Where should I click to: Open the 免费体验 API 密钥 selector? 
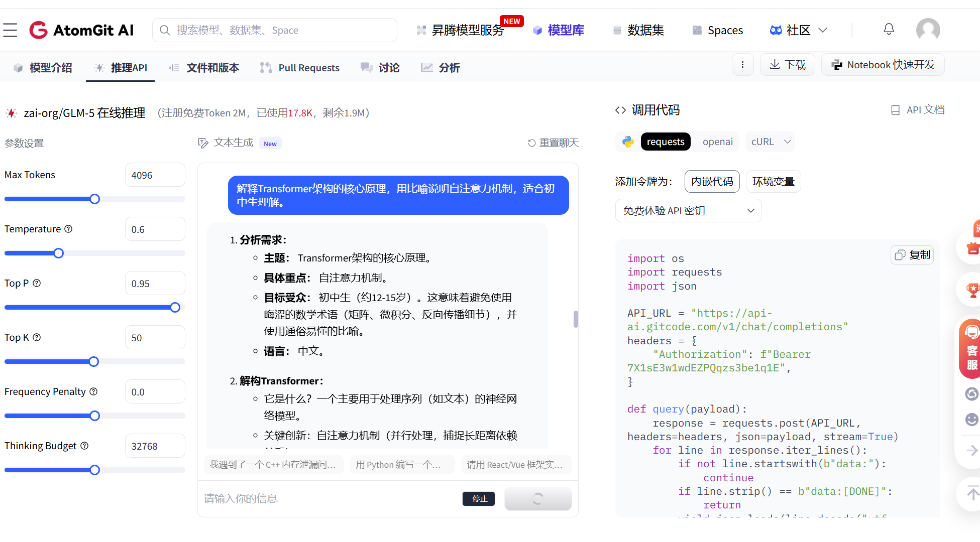pyautogui.click(x=688, y=210)
